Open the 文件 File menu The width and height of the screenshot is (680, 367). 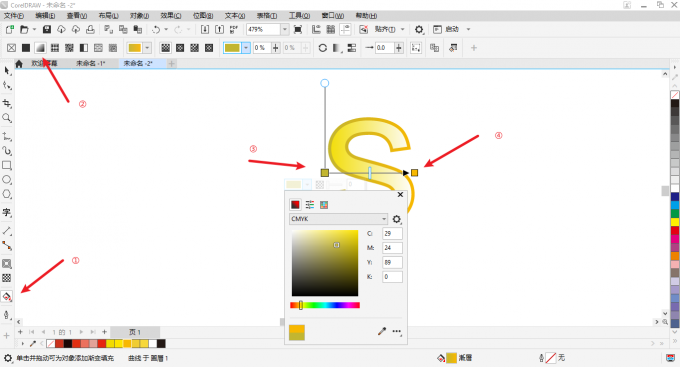[x=14, y=16]
